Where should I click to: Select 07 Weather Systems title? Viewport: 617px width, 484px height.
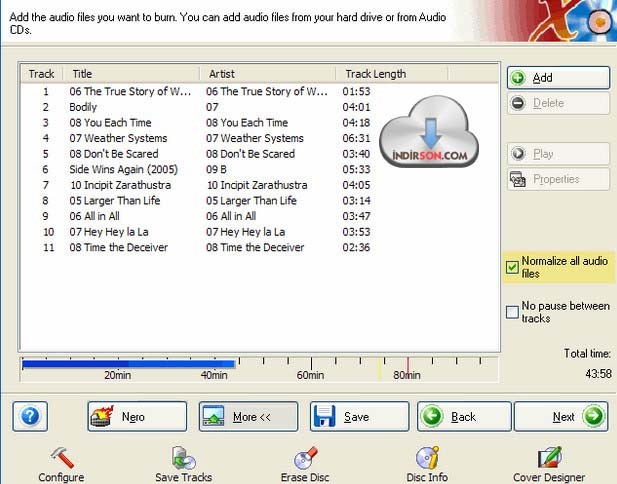pyautogui.click(x=118, y=139)
